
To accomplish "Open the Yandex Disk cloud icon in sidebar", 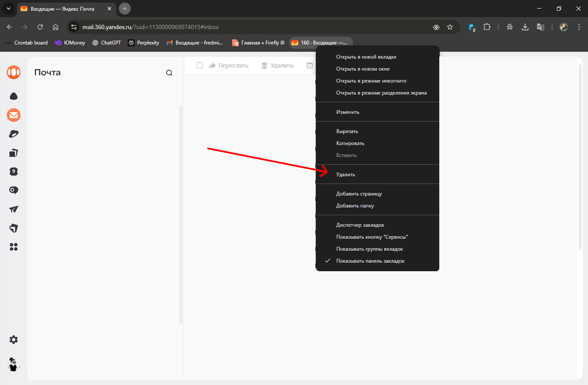I will coord(14,96).
